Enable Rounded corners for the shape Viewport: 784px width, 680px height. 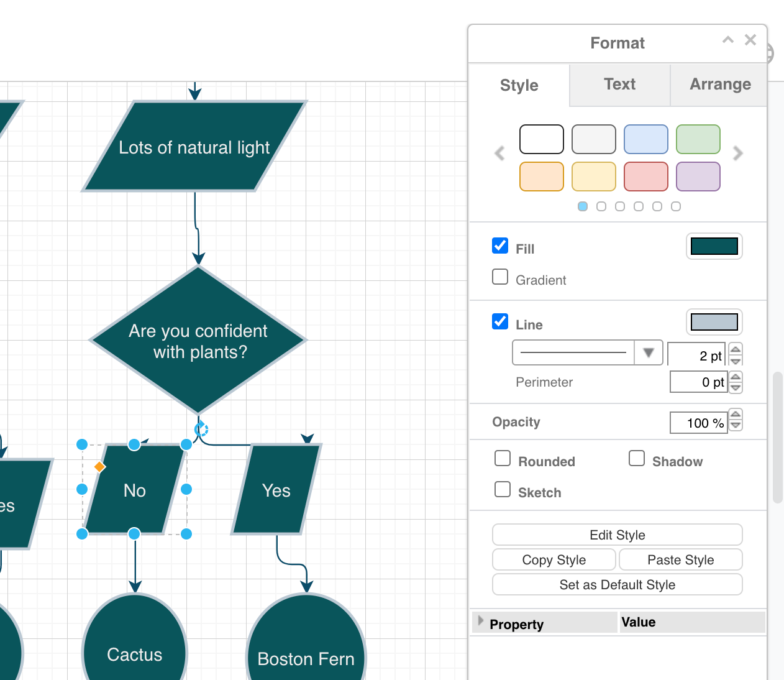(503, 458)
